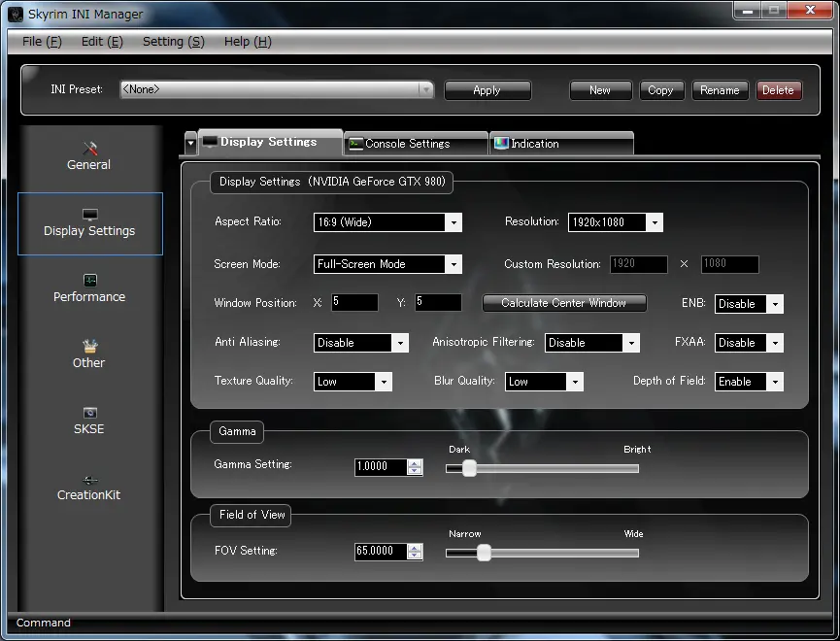840x641 pixels.
Task: Open the ENB dropdown
Action: (749, 304)
